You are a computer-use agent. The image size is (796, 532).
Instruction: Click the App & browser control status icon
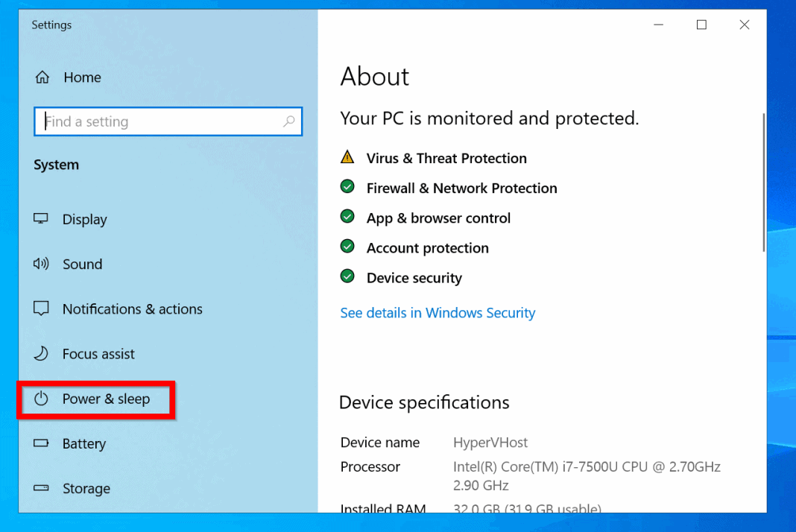[347, 216]
